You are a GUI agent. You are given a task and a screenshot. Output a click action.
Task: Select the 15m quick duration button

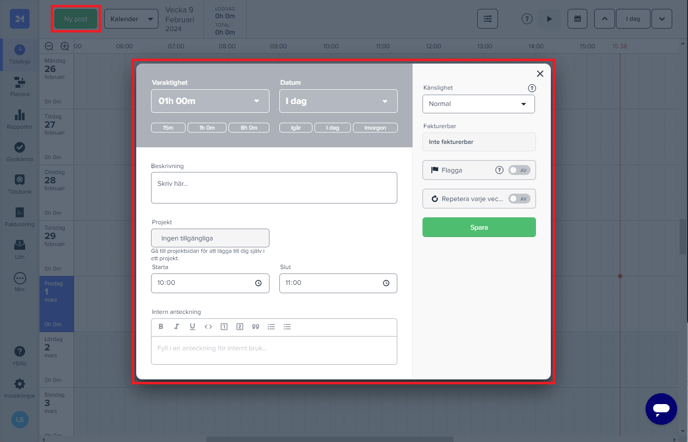point(169,128)
